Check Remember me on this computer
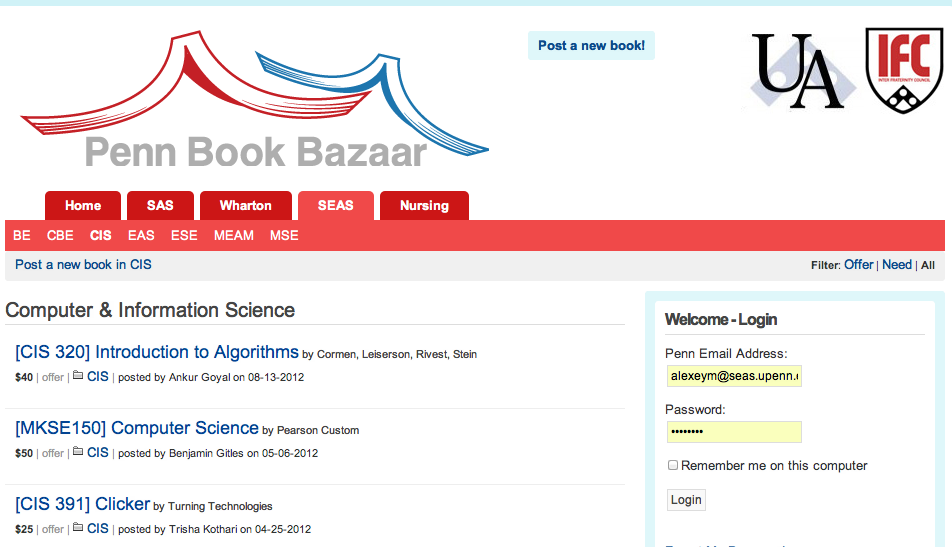Image resolution: width=952 pixels, height=547 pixels. [x=673, y=465]
